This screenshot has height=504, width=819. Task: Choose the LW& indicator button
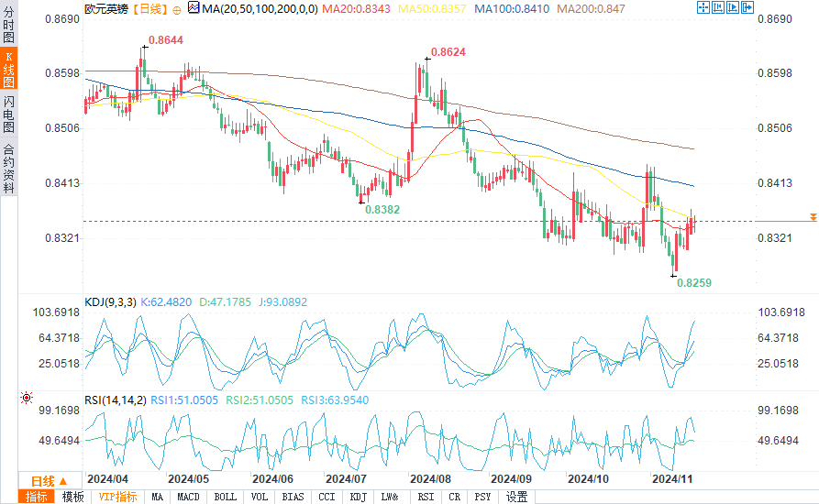pos(390,497)
